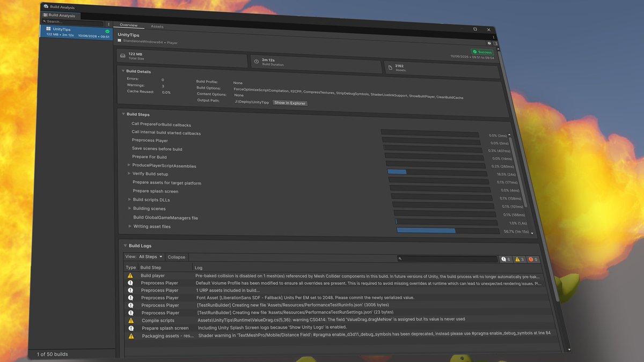Switch to the Overview tab
This screenshot has width=644, height=362.
click(129, 25)
